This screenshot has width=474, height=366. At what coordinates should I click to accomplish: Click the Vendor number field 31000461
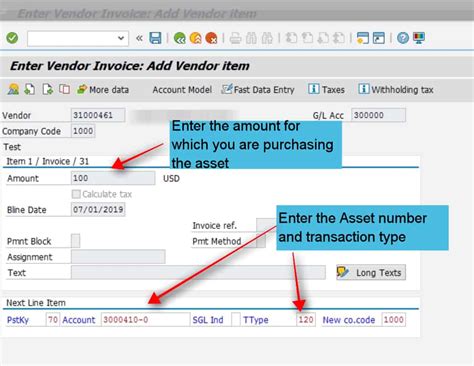click(98, 115)
